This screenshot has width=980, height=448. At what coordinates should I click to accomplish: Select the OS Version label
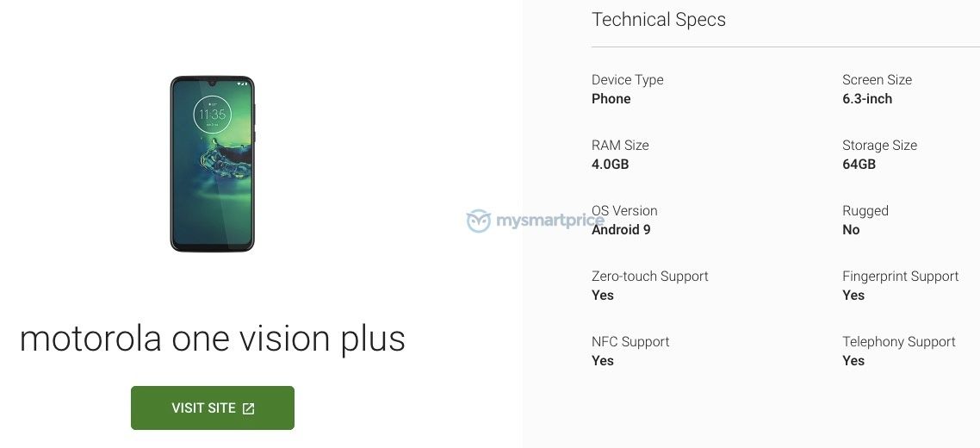624,211
